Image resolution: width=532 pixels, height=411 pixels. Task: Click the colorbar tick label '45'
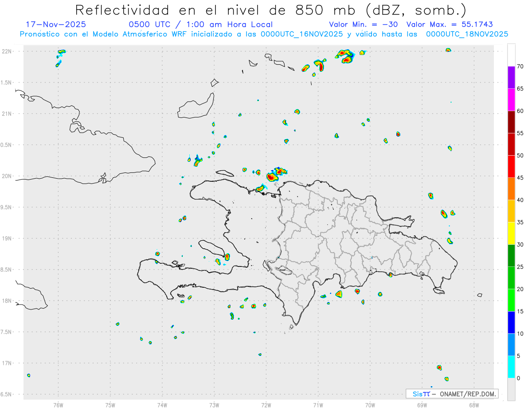tap(520, 178)
